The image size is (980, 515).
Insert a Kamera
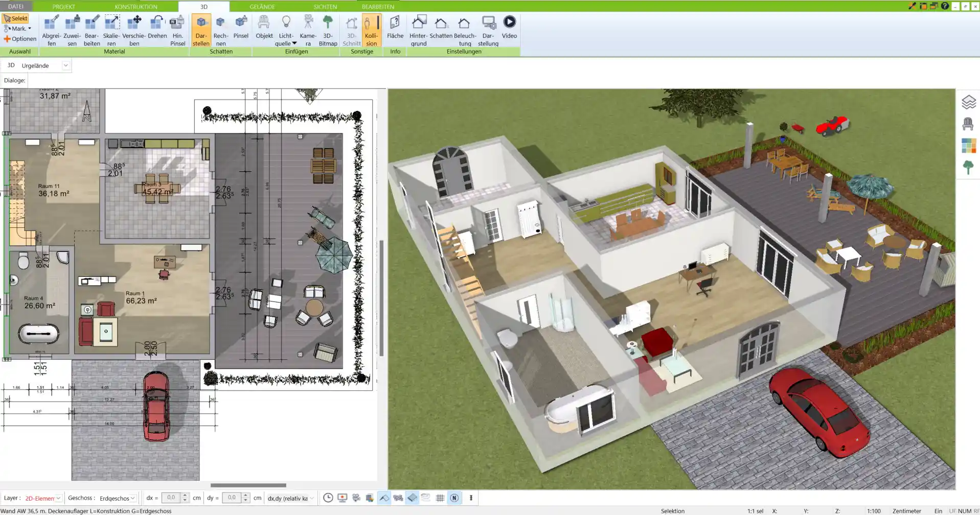pyautogui.click(x=308, y=31)
